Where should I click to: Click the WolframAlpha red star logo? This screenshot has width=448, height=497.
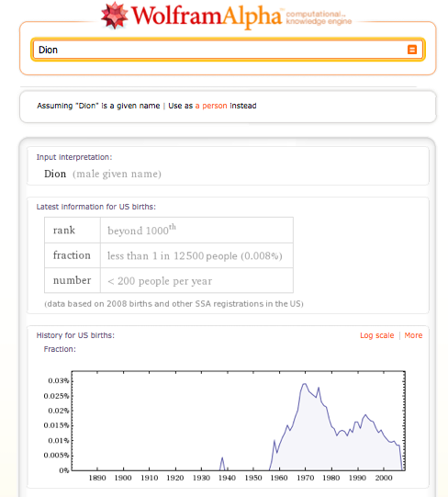[114, 16]
